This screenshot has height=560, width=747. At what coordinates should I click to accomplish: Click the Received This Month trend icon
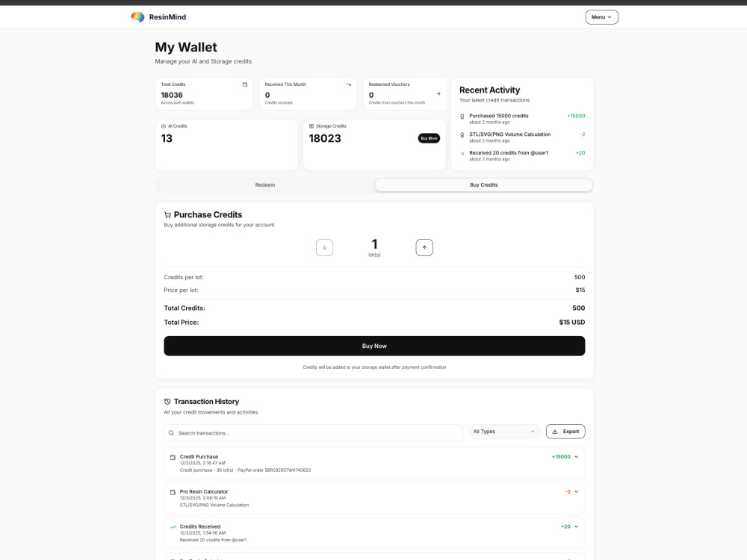point(348,84)
